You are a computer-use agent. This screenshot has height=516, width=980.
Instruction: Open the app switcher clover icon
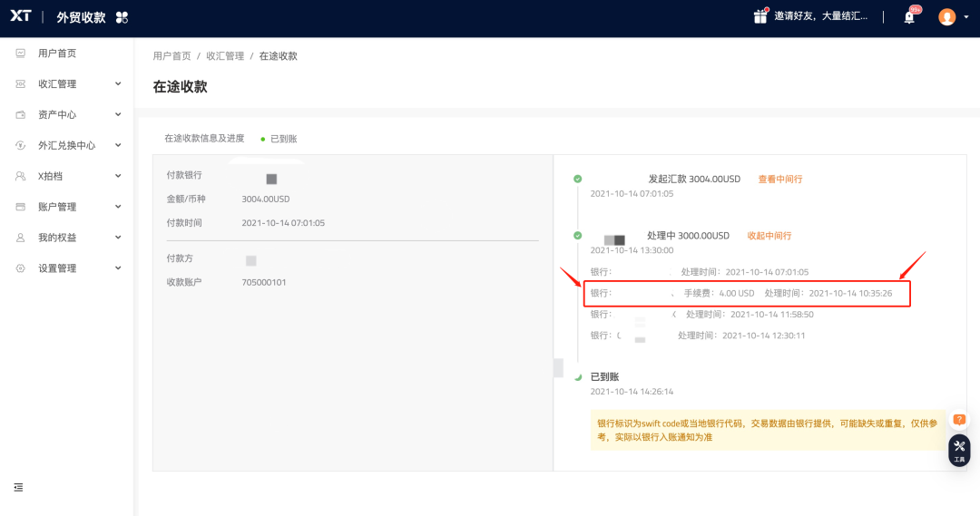tap(122, 17)
